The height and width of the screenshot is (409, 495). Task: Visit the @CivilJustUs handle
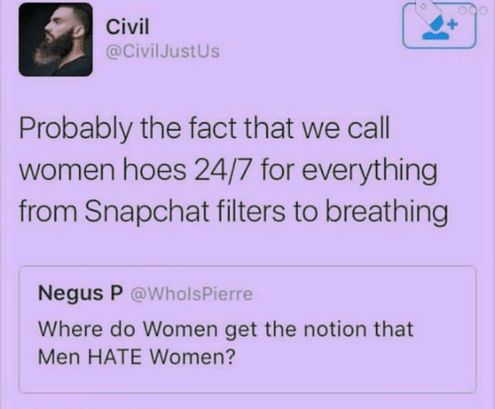pos(163,51)
